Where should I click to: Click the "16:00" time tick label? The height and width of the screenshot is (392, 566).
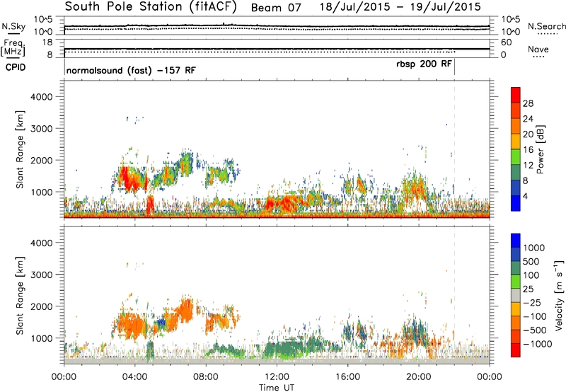(347, 377)
